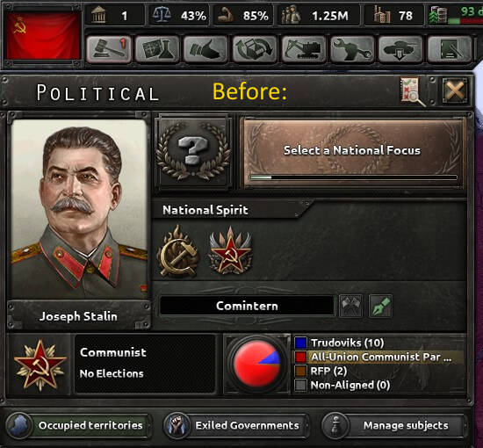
Task: Open the Recruit and Deploy tank icon
Action: (400, 49)
